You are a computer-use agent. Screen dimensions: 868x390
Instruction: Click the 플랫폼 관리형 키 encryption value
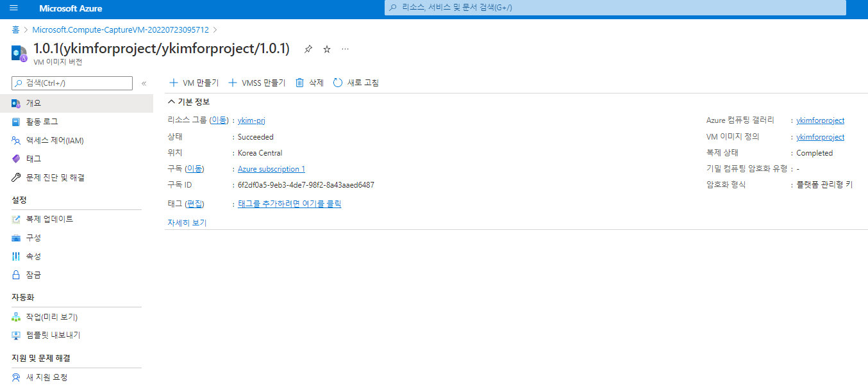coord(824,184)
